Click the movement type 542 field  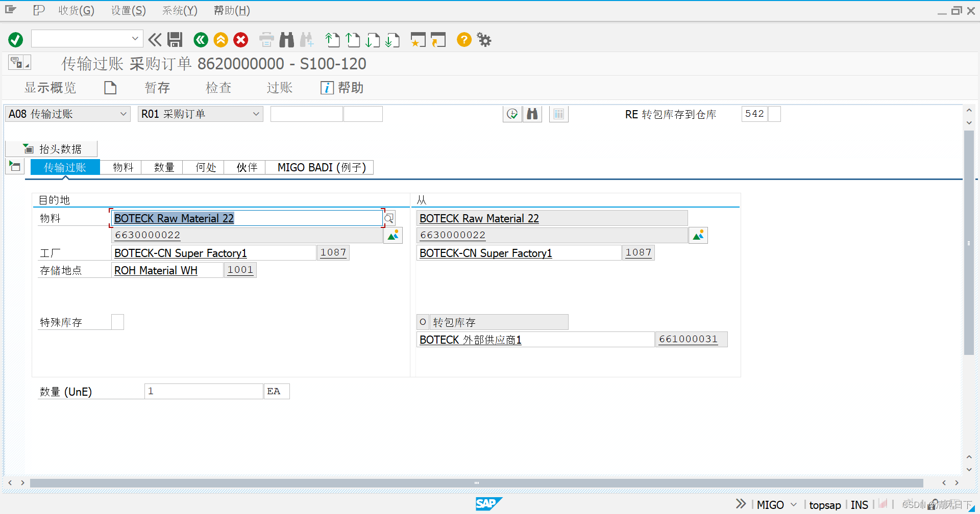(x=754, y=114)
